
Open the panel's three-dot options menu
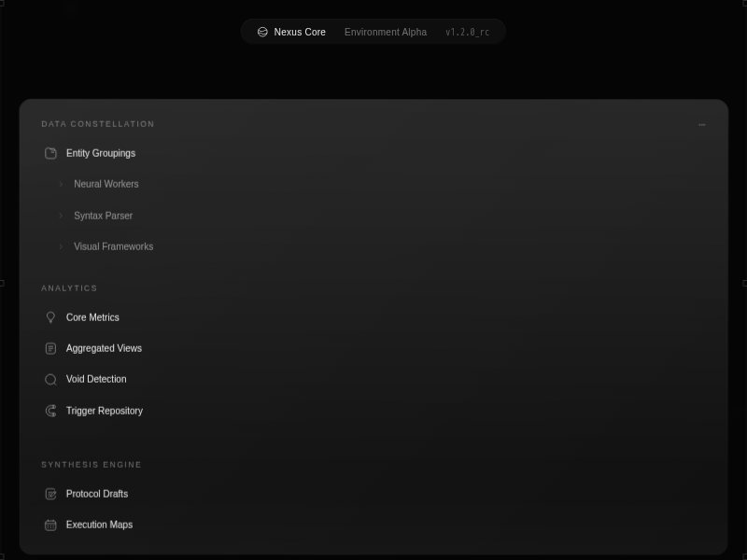point(702,124)
